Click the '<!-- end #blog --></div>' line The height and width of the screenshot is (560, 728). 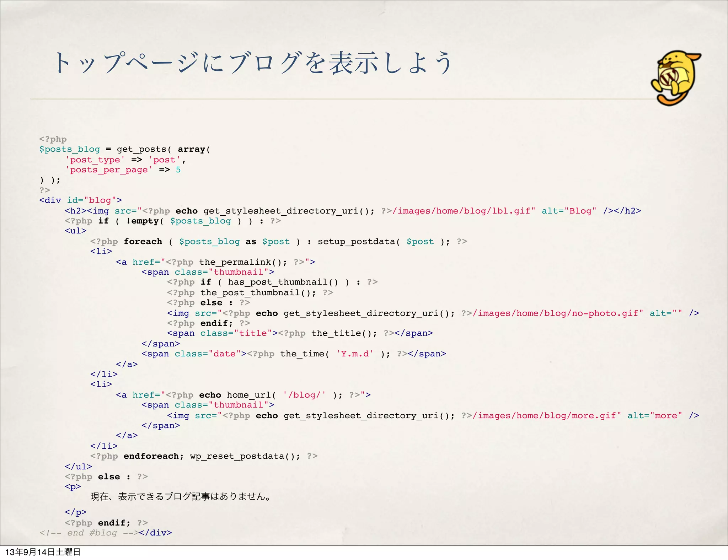pos(106,533)
